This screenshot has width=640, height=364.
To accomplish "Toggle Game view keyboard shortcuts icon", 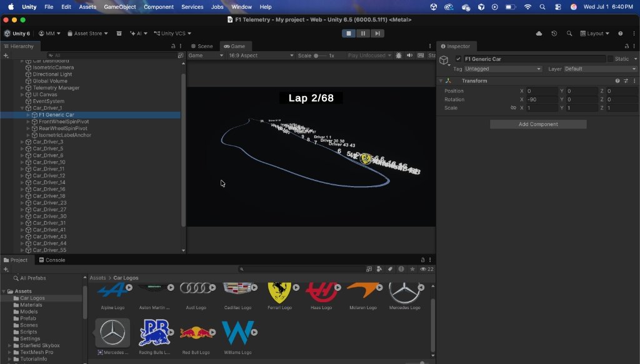I will click(x=421, y=56).
